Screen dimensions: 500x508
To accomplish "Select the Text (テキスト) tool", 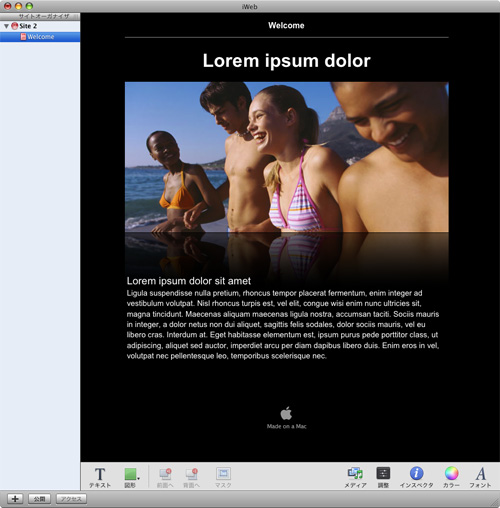I will pyautogui.click(x=100, y=477).
